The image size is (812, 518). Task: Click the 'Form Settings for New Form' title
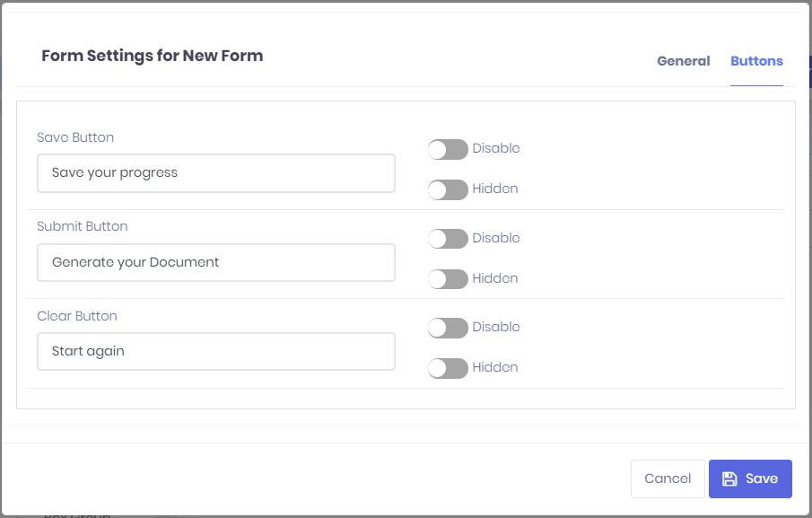tap(153, 56)
